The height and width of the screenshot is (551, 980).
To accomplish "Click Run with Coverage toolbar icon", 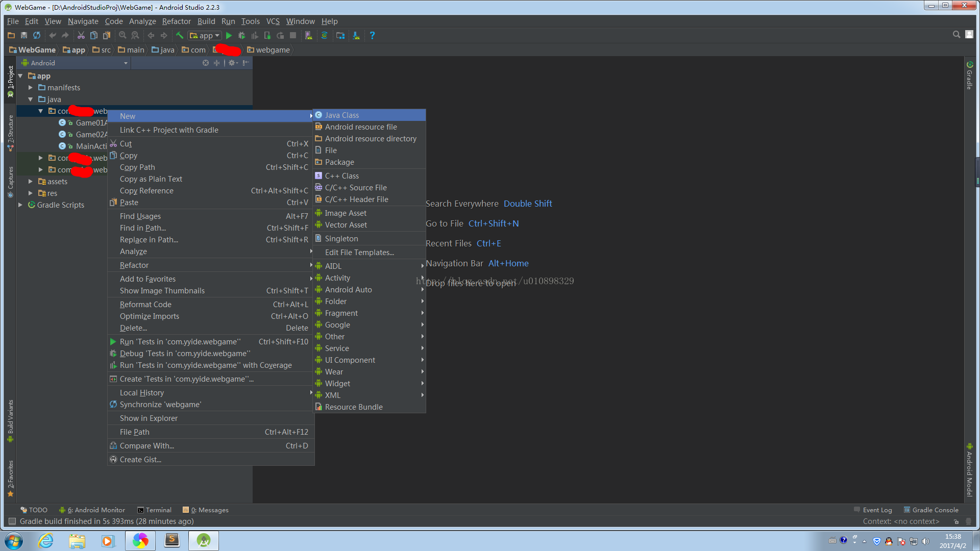I will pyautogui.click(x=255, y=35).
